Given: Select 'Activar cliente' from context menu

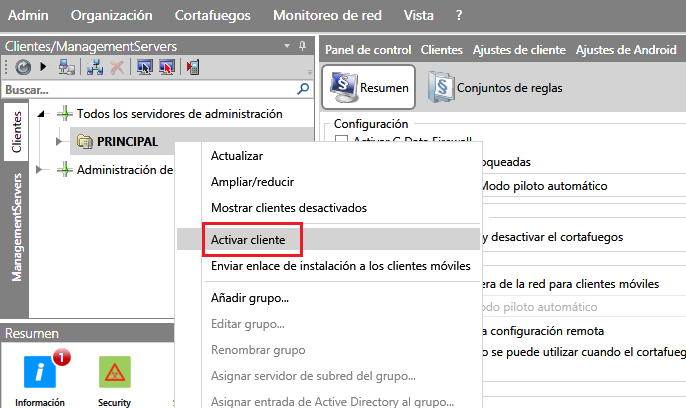Looking at the screenshot, I should [247, 239].
